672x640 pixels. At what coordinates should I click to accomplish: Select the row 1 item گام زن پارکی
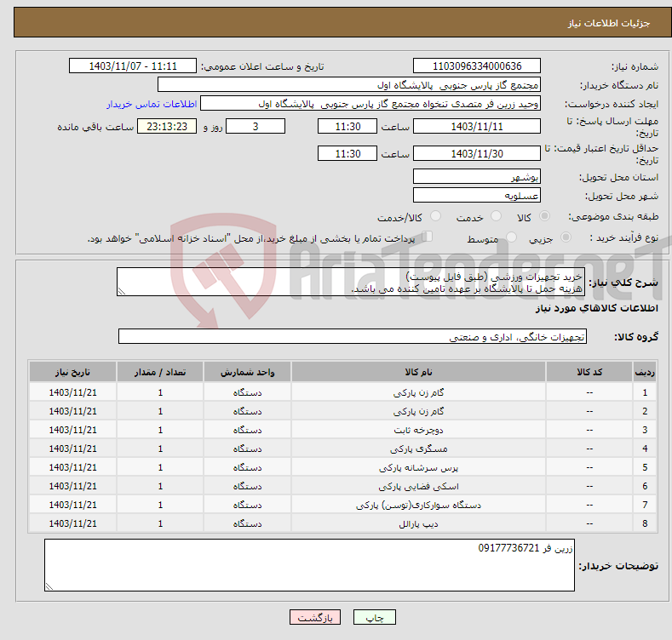pos(418,392)
